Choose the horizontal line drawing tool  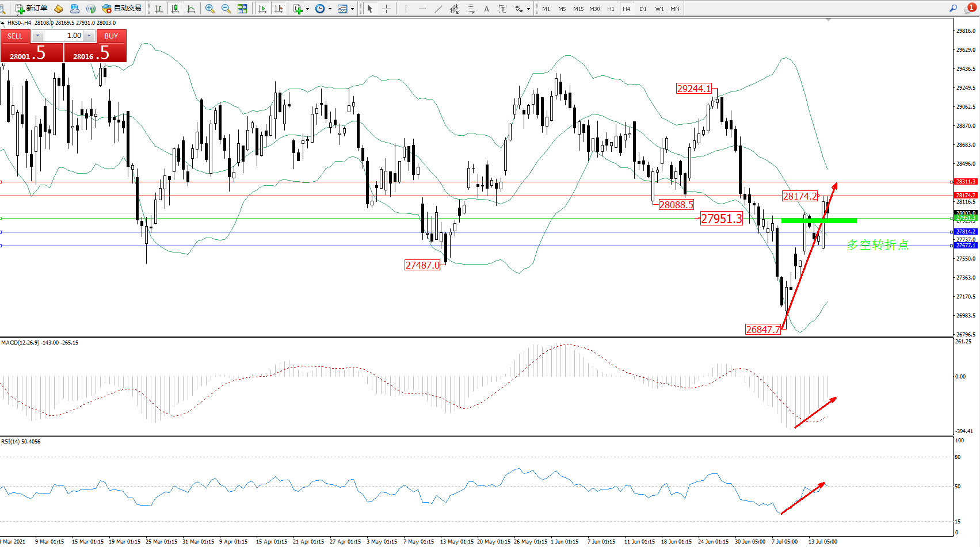point(422,9)
